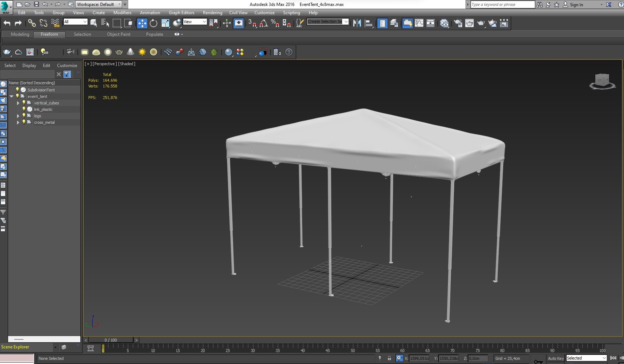624x364 pixels.
Task: Activate Unlink Selection broken-chain tool
Action: pos(43,23)
